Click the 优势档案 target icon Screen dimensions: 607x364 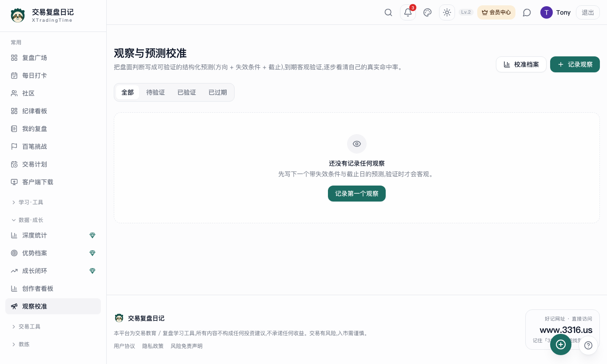coord(14,253)
